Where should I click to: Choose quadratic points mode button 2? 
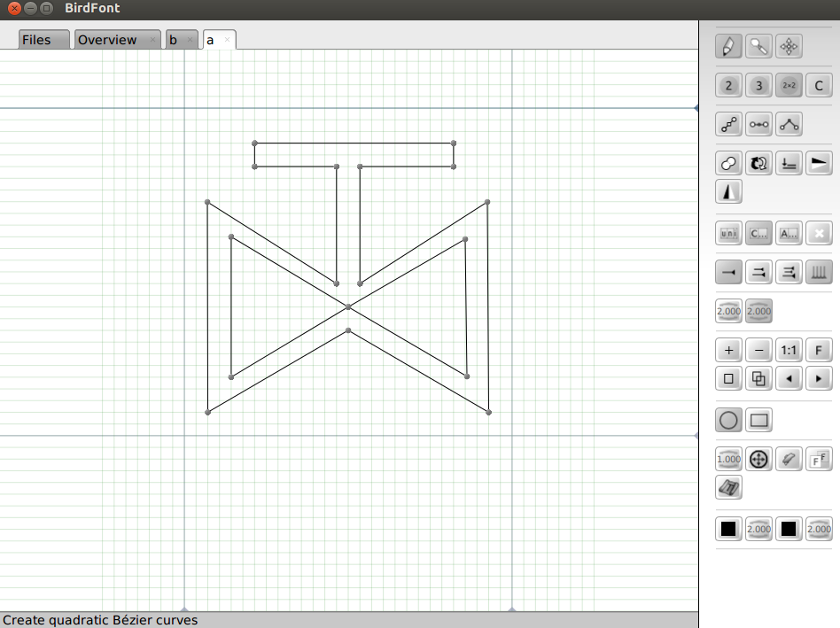(728, 85)
